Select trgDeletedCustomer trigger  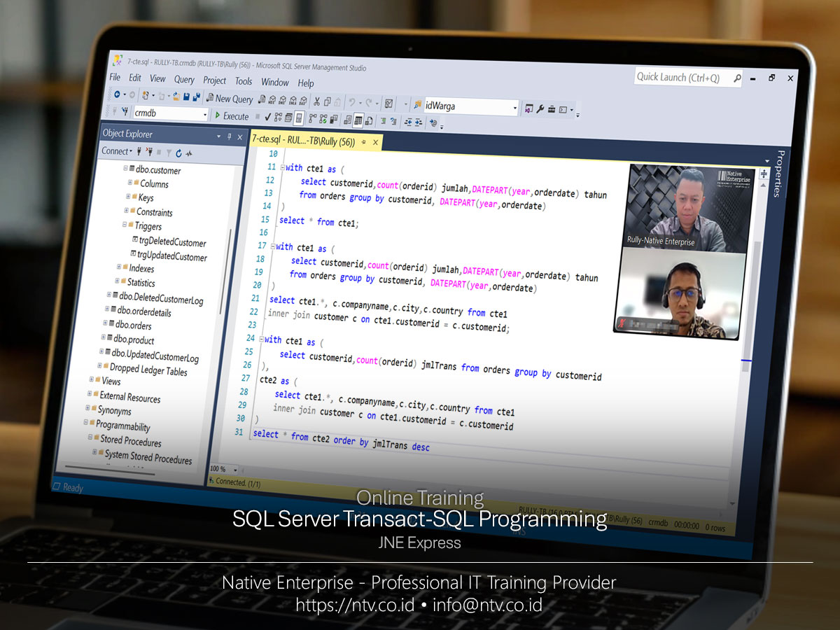(x=171, y=243)
